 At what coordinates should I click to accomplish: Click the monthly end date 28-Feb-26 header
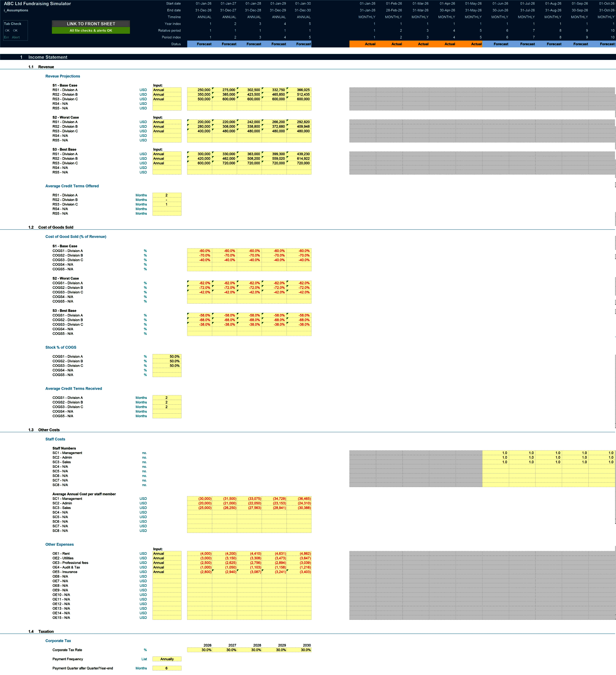394,10
